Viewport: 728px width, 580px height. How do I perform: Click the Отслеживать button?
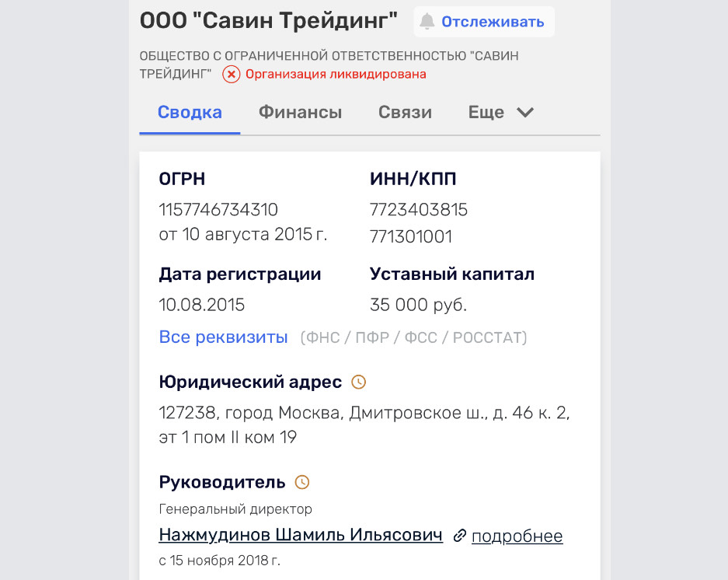point(484,21)
